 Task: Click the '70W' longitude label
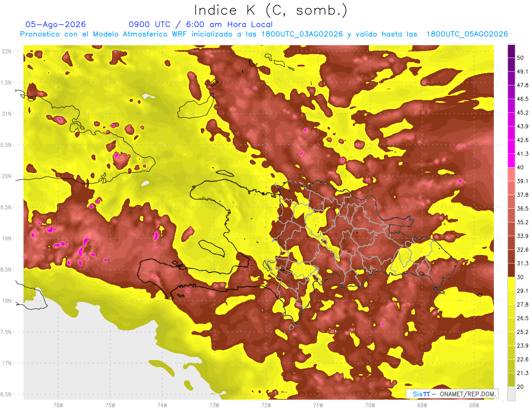(370, 405)
